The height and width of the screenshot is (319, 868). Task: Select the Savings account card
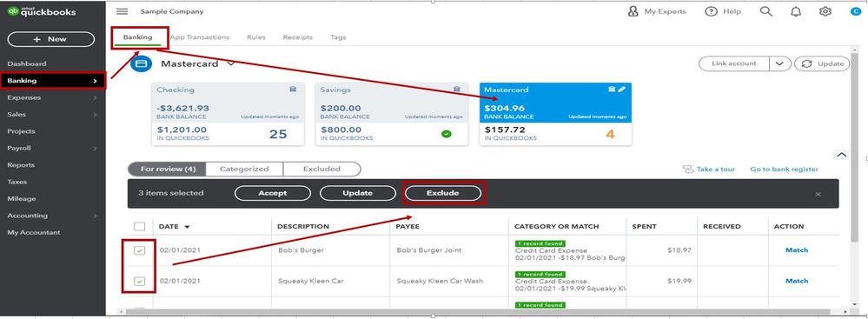tap(392, 114)
